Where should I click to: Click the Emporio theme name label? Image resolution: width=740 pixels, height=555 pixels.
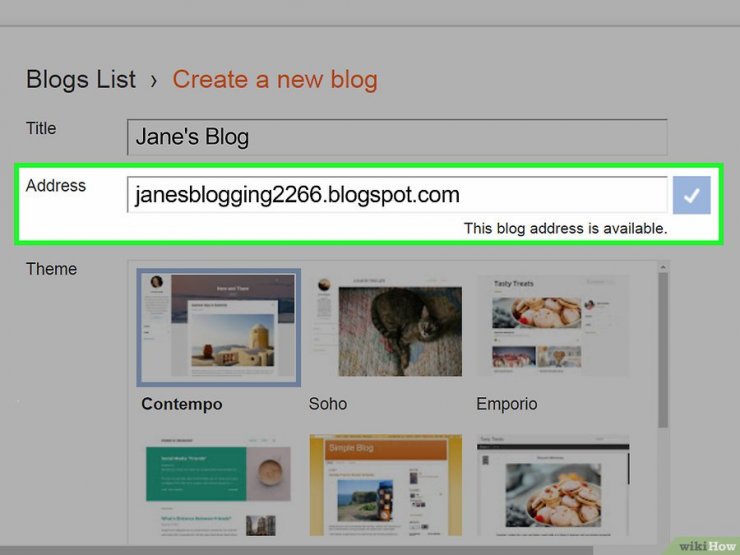tap(506, 404)
